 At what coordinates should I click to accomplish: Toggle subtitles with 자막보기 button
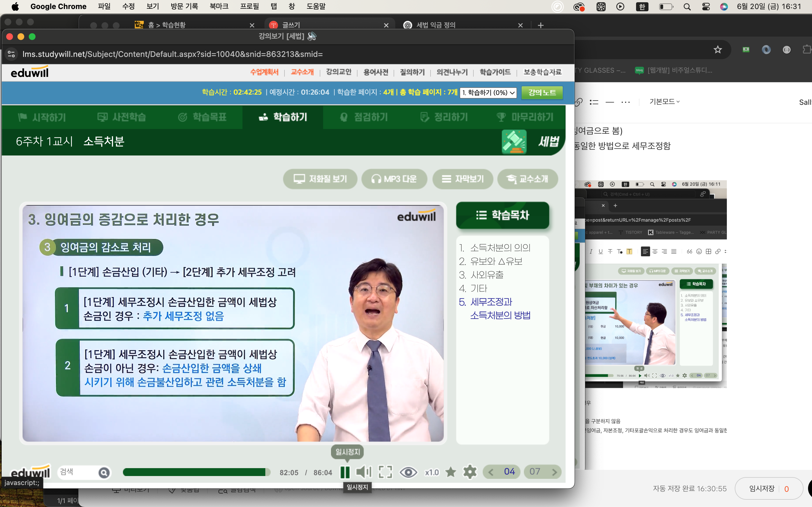[x=463, y=179]
